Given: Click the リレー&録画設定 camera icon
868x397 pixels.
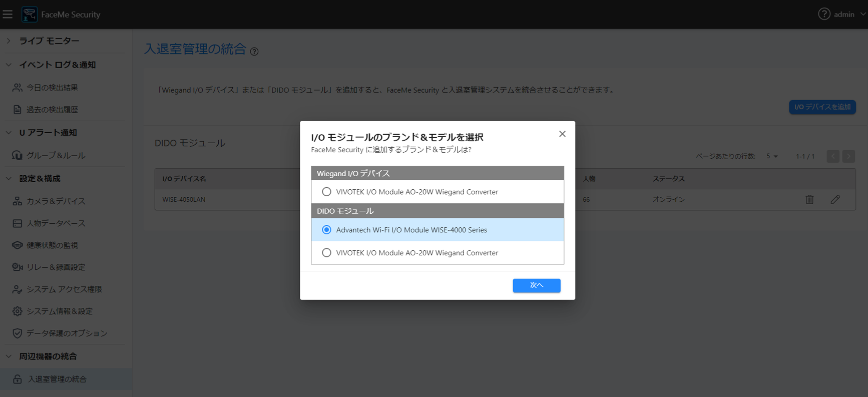Looking at the screenshot, I should pos(18,267).
